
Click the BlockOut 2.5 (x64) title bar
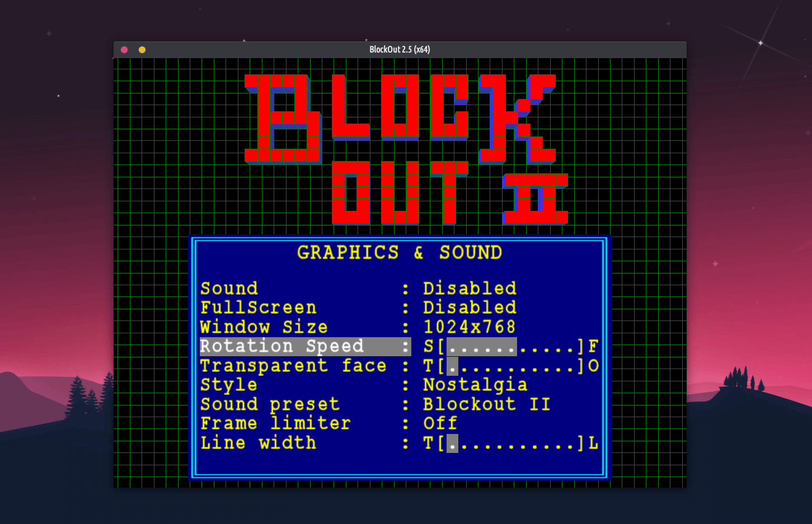[400, 50]
